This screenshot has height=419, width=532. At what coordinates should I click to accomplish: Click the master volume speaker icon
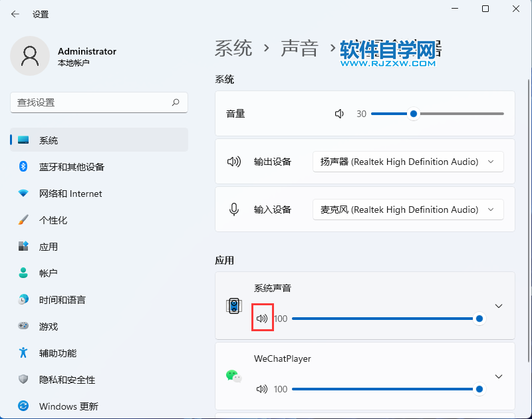pos(339,114)
